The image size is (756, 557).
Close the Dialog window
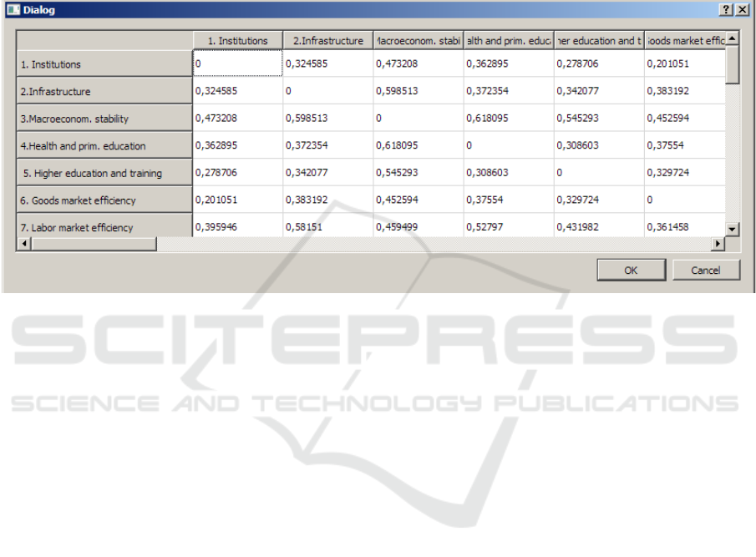743,8
